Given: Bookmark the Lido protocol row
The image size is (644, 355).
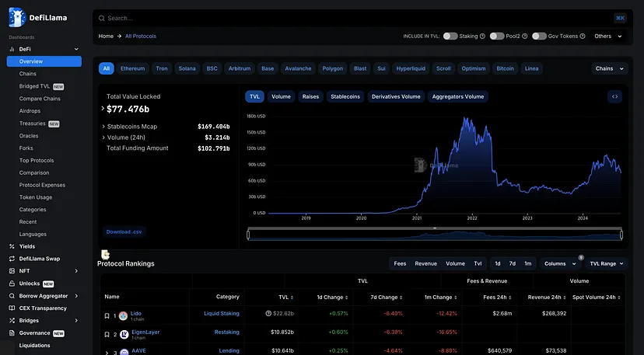Looking at the screenshot, I should pos(107,315).
